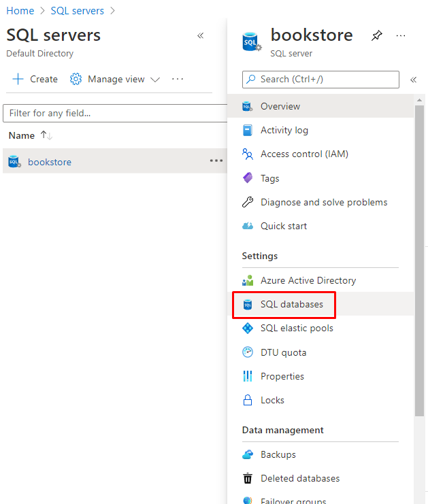428x504 pixels.
Task: Click the Create button label
Action: (x=44, y=79)
